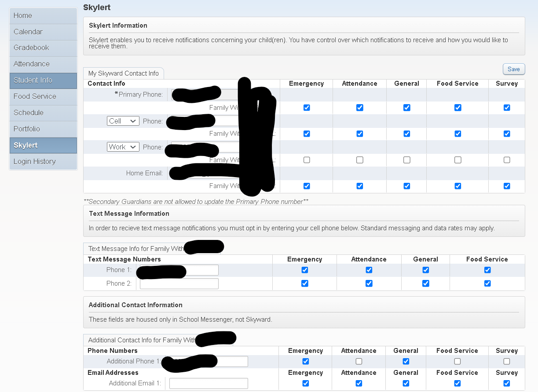
Task: Uncheck Emergency for the Primary Phone row
Action: (307, 108)
